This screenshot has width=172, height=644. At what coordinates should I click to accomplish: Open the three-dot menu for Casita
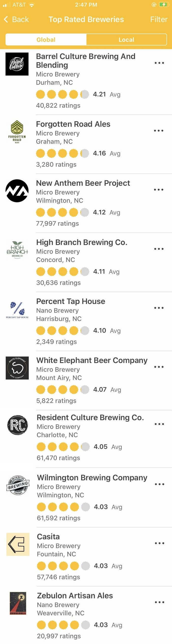point(159,543)
